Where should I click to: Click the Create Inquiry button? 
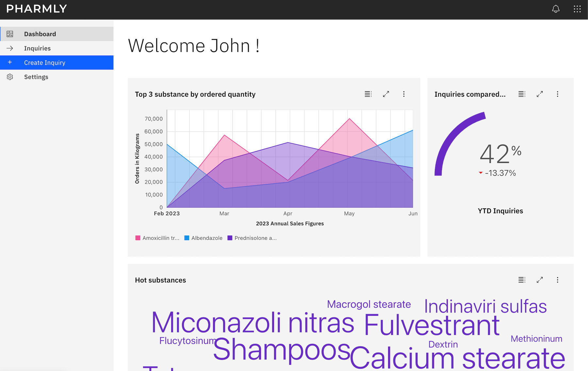(45, 63)
